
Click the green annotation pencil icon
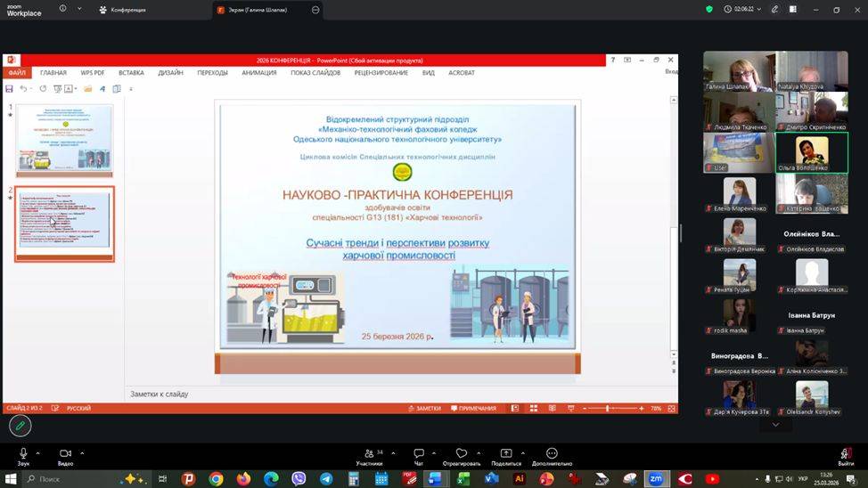pos(20,426)
